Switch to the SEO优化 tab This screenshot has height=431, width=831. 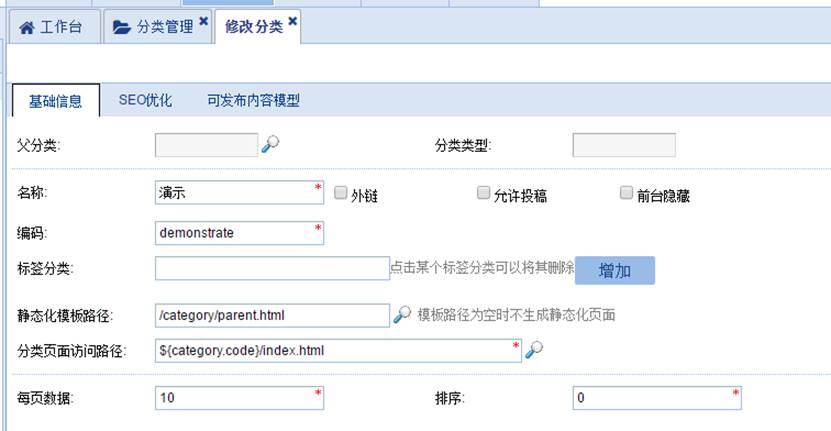[x=145, y=100]
